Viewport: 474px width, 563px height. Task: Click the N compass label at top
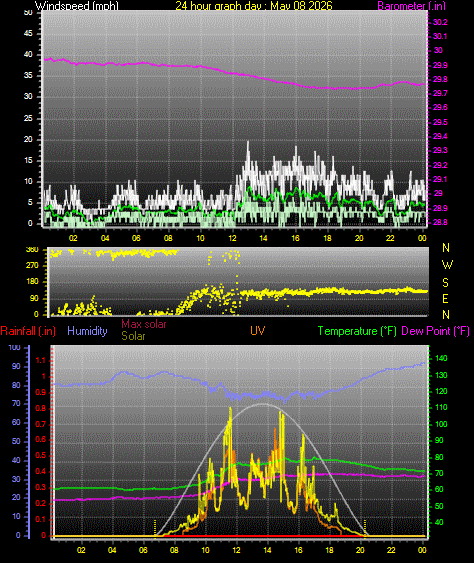point(446,248)
